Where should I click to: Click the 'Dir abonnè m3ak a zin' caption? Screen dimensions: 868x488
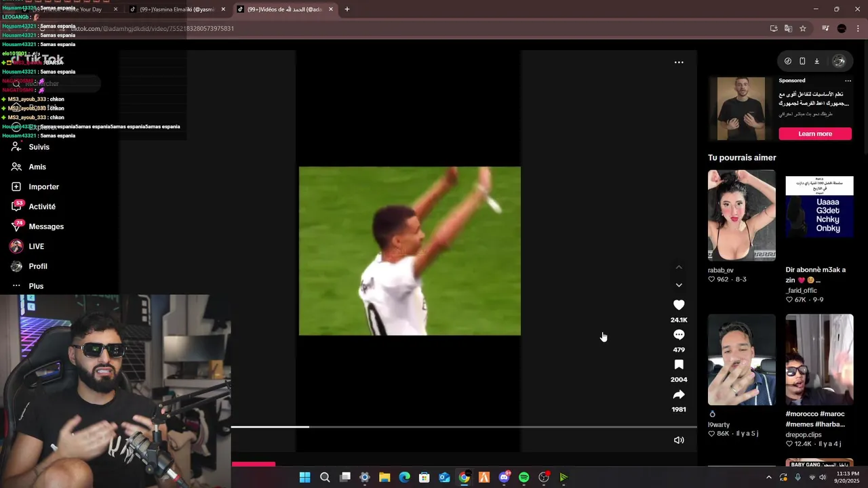click(x=816, y=274)
